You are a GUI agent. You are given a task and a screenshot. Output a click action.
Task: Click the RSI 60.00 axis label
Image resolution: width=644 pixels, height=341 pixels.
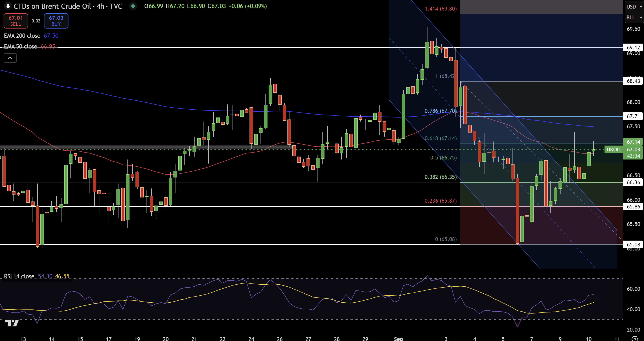(x=633, y=289)
